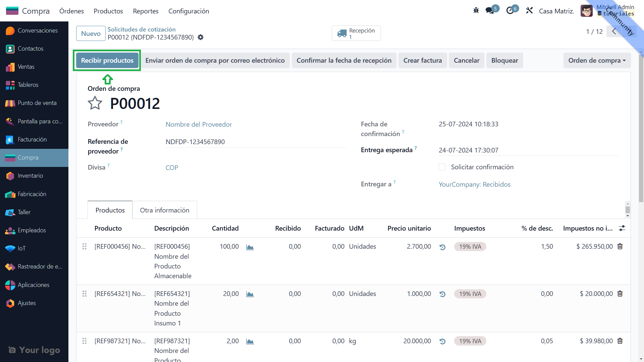Screen dimensions: 644x362
Task: Expand the Orden de compra status dropdown
Action: (597, 60)
